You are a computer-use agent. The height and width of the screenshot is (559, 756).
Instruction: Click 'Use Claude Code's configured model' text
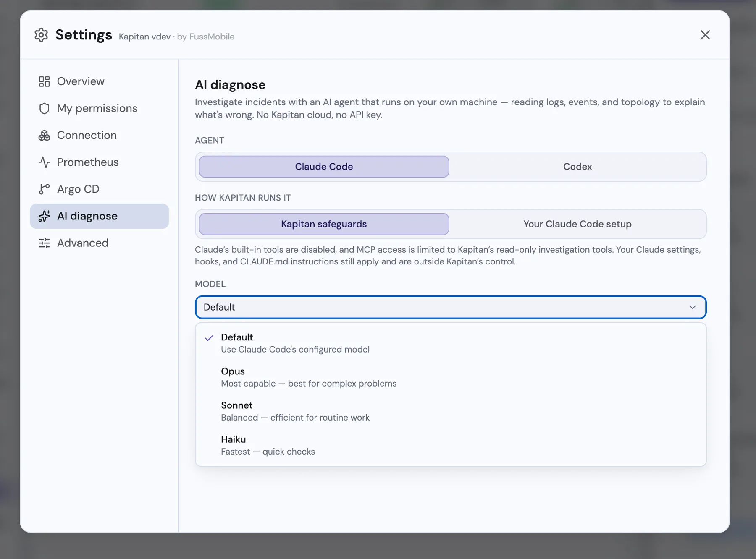click(295, 350)
